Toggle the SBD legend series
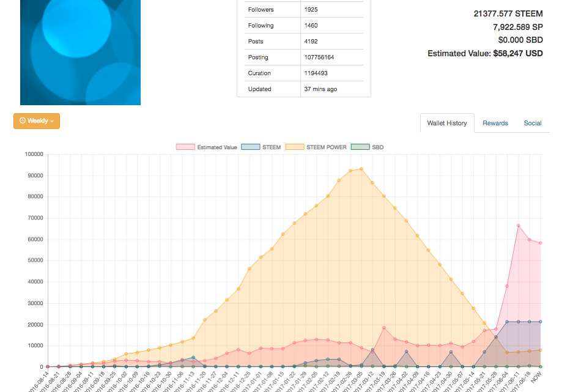The width and height of the screenshot is (562, 392). point(368,147)
